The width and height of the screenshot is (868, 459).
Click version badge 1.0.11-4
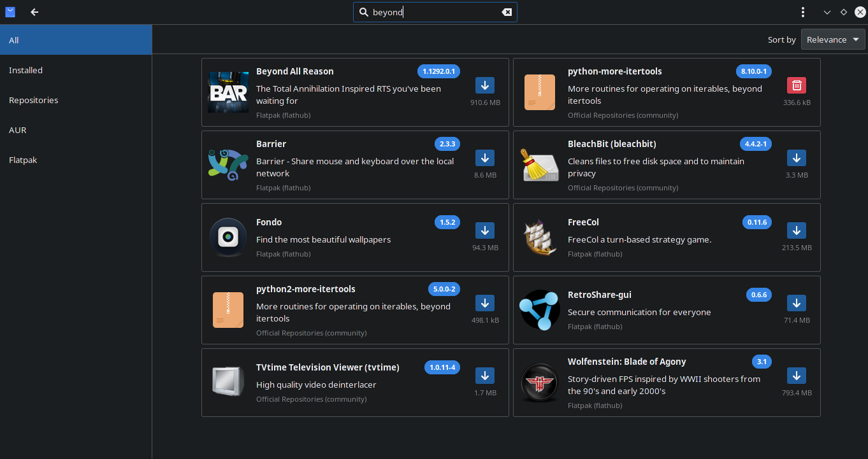click(442, 367)
